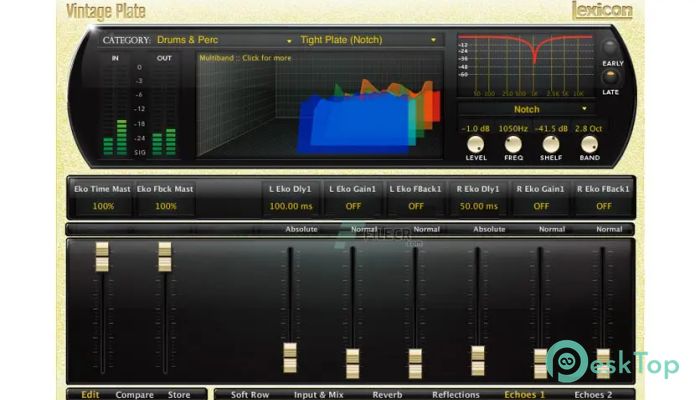Click the L Eko Gain1 OFF value
The height and width of the screenshot is (400, 700).
353,206
